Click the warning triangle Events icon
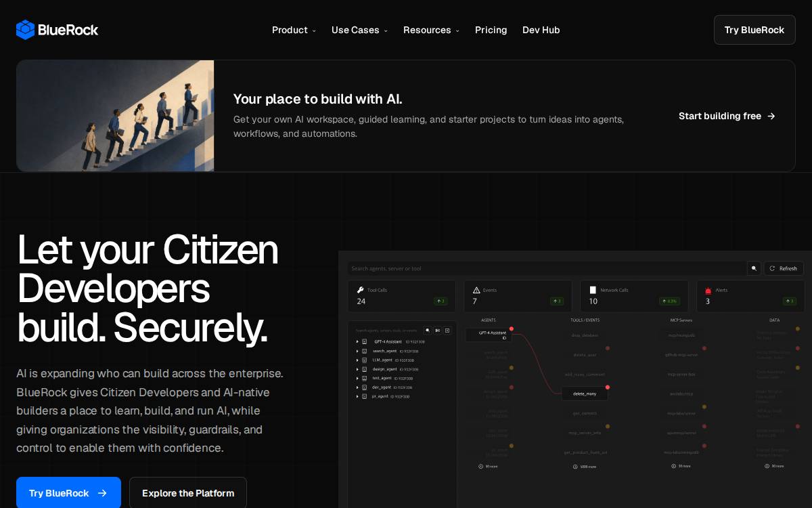 [x=476, y=290]
